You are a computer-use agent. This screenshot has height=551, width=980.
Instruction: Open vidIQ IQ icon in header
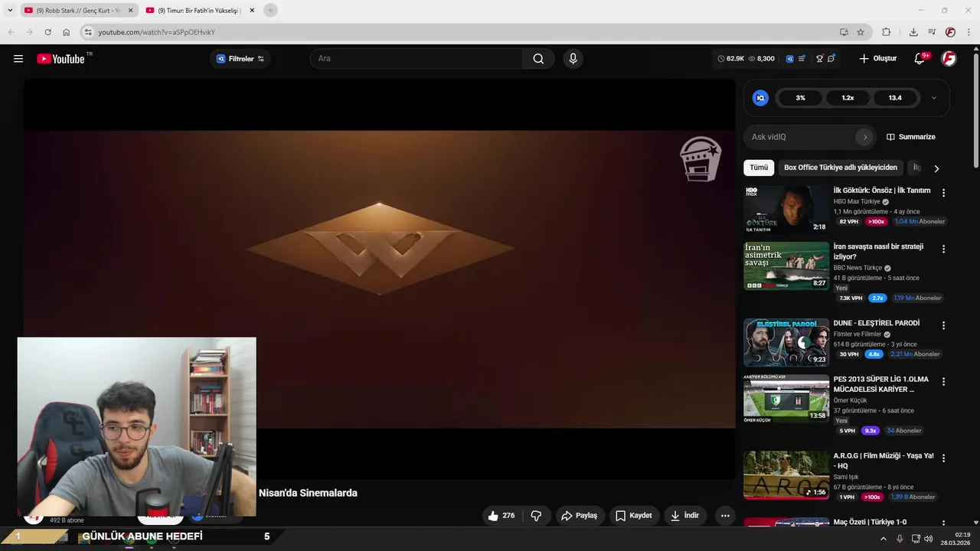[789, 59]
